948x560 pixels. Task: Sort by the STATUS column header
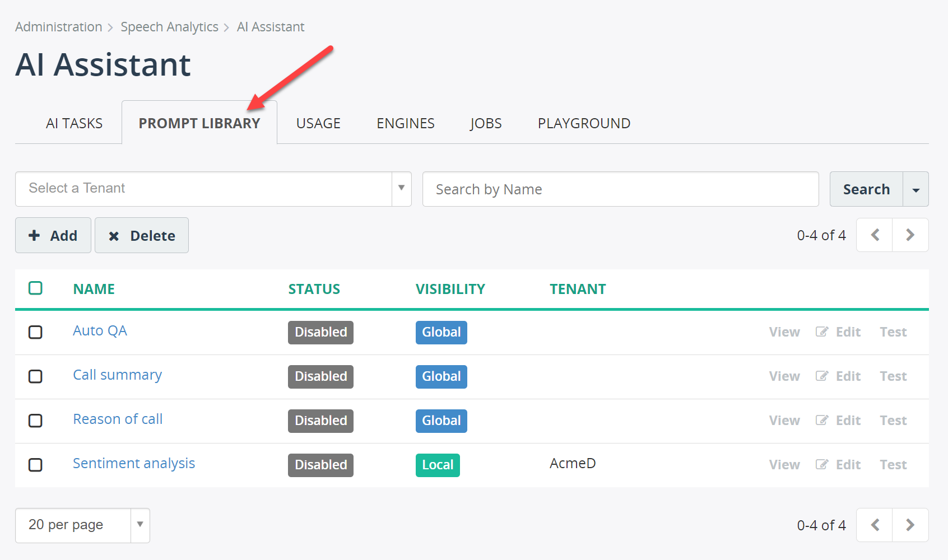pyautogui.click(x=314, y=289)
